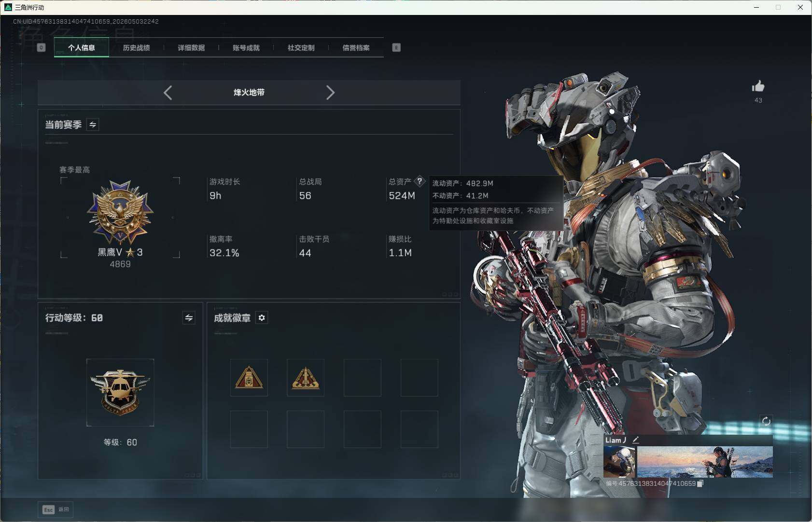Click the 不动资产 41.2M tooltip line

pyautogui.click(x=460, y=195)
